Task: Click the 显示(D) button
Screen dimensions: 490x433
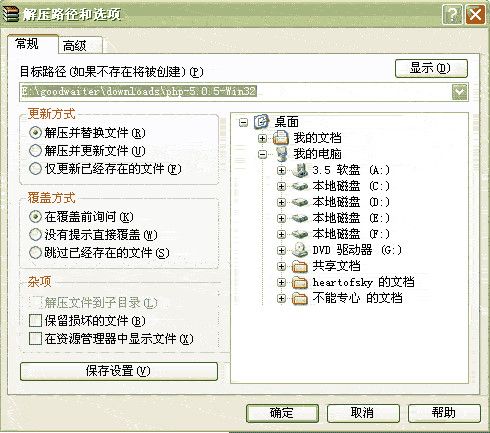Action: click(431, 68)
